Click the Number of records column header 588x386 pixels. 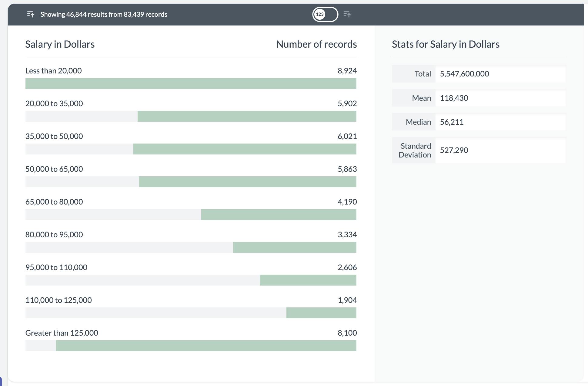tap(316, 44)
